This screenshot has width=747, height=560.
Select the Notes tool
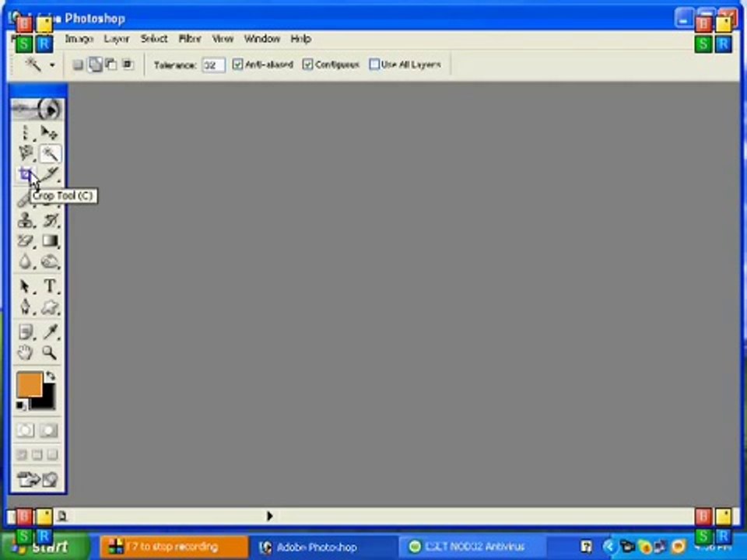click(x=26, y=331)
